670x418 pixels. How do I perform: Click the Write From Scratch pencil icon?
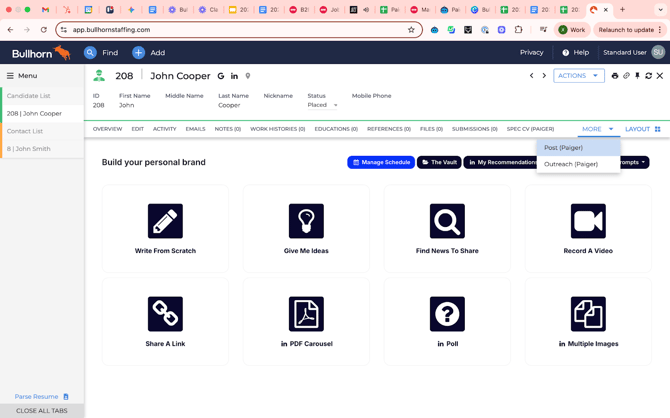point(165,221)
